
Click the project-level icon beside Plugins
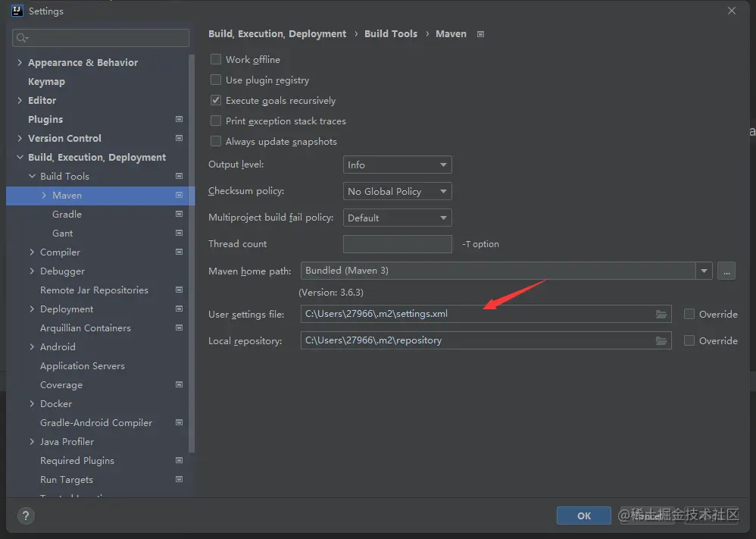(180, 120)
